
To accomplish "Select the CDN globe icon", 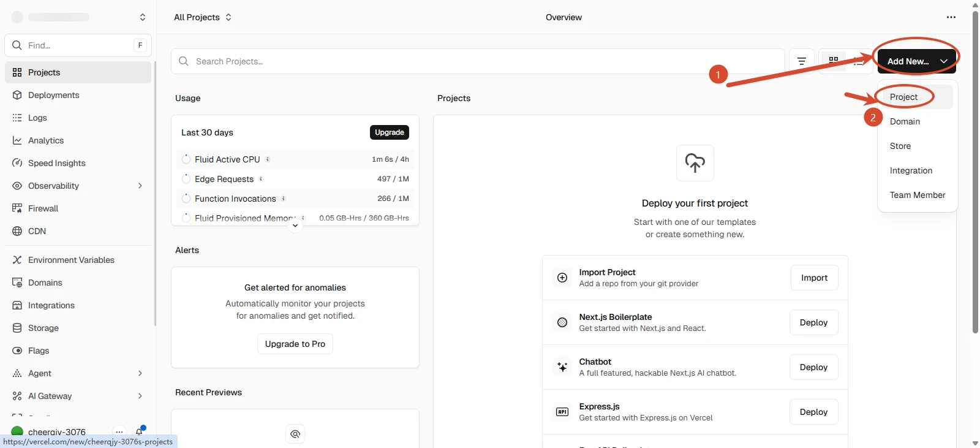I will (x=17, y=231).
